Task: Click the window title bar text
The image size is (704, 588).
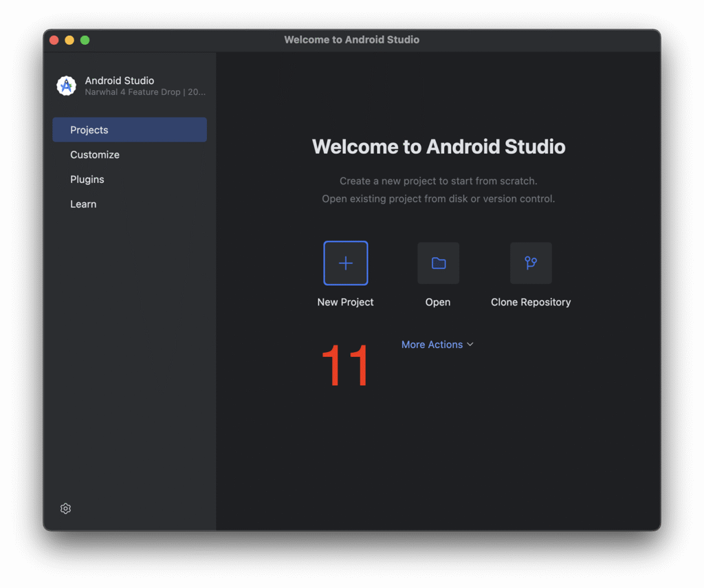Action: tap(352, 40)
